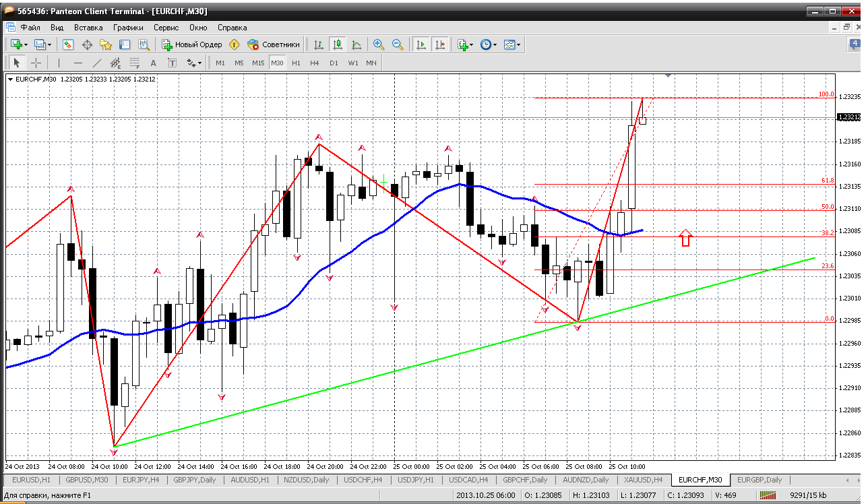The width and height of the screenshot is (868, 504).
Task: Click the chart Templates icon
Action: (509, 44)
